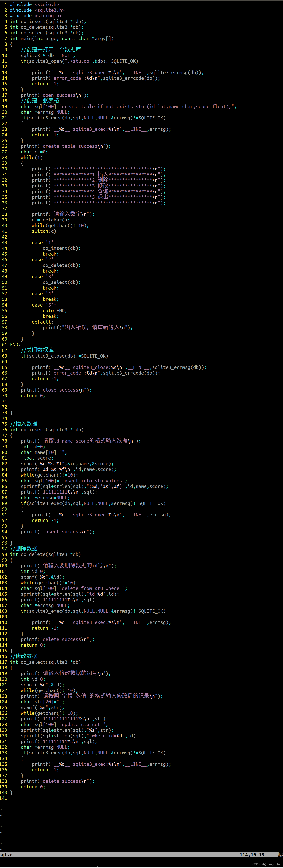Click menu line with '2.删除'

(99, 180)
